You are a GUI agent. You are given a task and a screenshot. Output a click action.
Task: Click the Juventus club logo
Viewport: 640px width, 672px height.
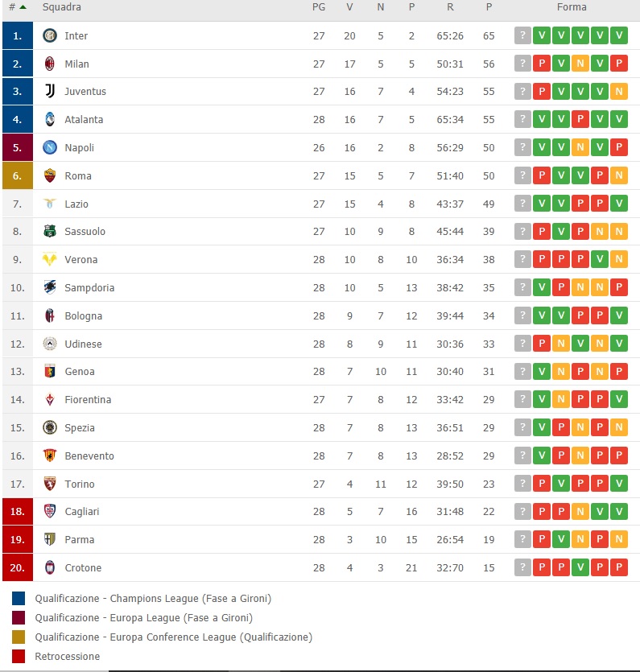click(x=50, y=92)
